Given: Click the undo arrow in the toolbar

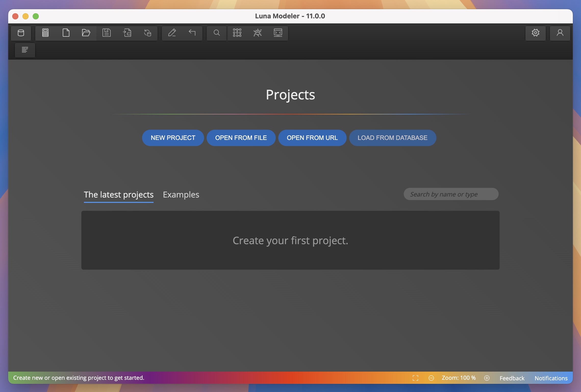Looking at the screenshot, I should [x=192, y=33].
